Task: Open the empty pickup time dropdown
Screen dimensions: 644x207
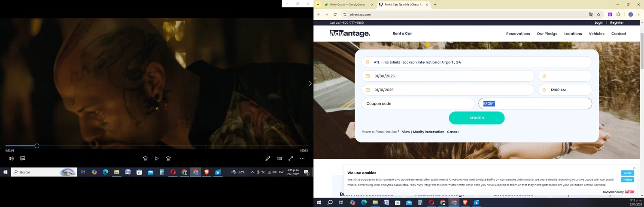Action: tap(565, 76)
